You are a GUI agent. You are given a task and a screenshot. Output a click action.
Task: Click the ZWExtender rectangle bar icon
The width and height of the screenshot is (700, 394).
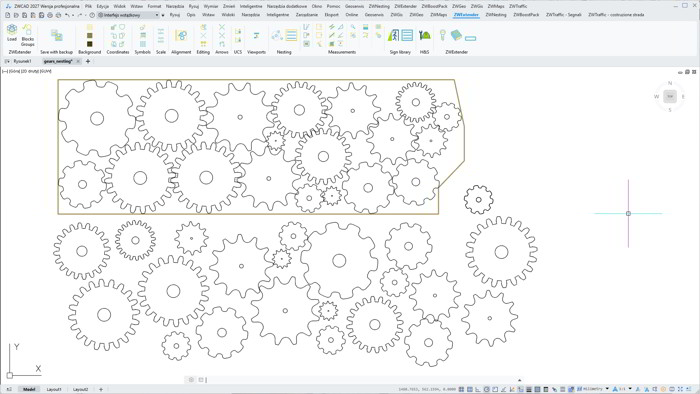[471, 38]
